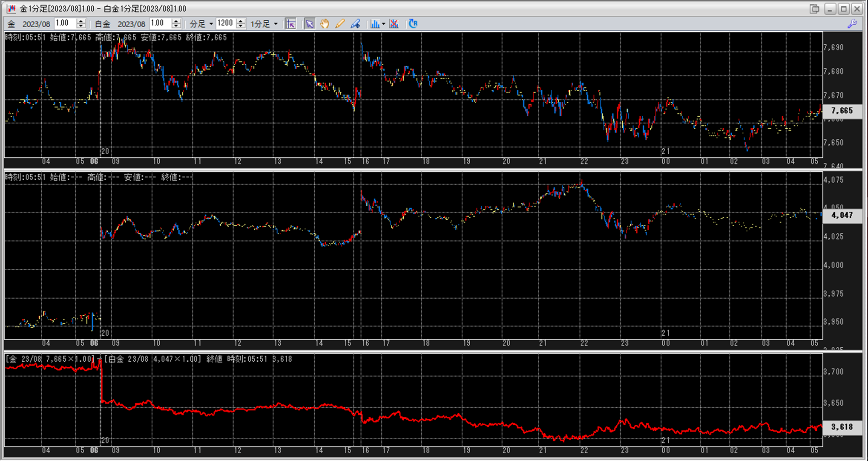Viewport: 868px width, 461px height.
Task: Click the 金 2023/08 contract label
Action: 29,24
